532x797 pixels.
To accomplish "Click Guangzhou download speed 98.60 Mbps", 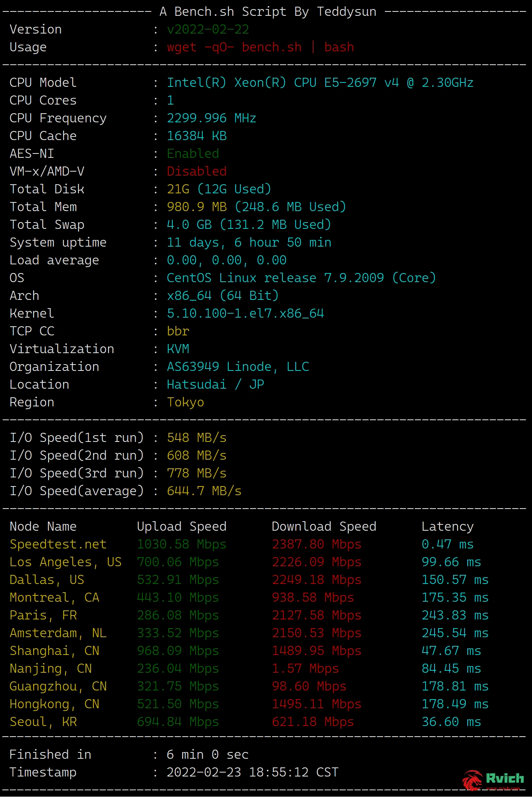I will (309, 686).
